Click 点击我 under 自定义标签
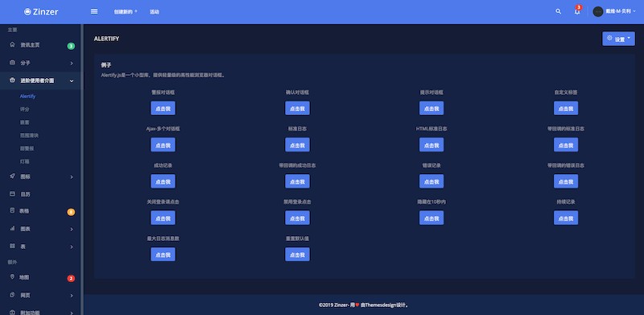This screenshot has height=315, width=644. coord(566,109)
